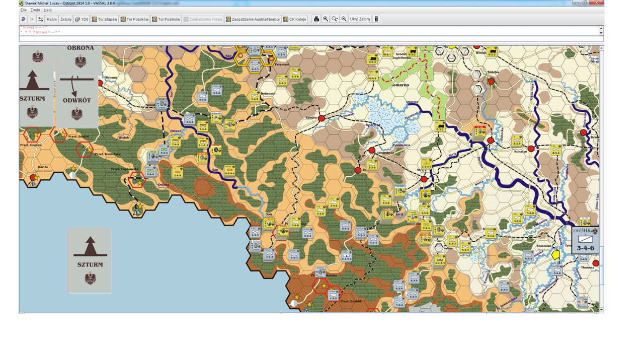Open the connect to server icon
Viewport: 644px width, 349px height.
click(41, 19)
